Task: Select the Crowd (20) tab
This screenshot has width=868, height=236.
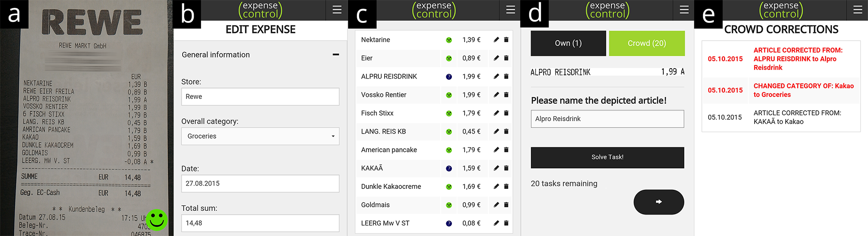Action: [647, 43]
